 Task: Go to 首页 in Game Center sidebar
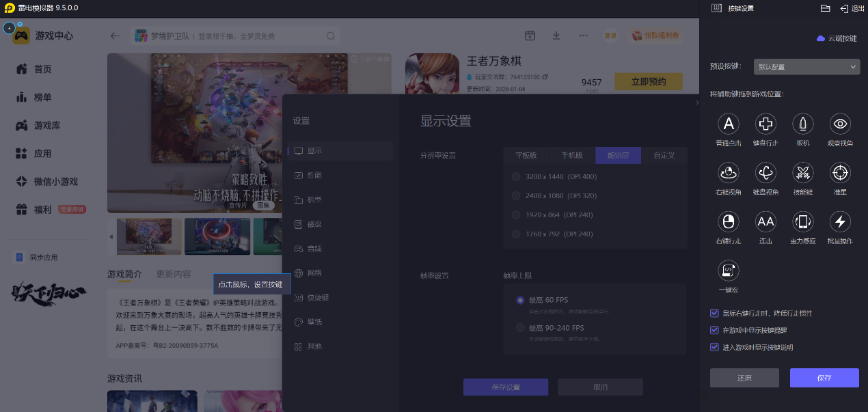(42, 69)
